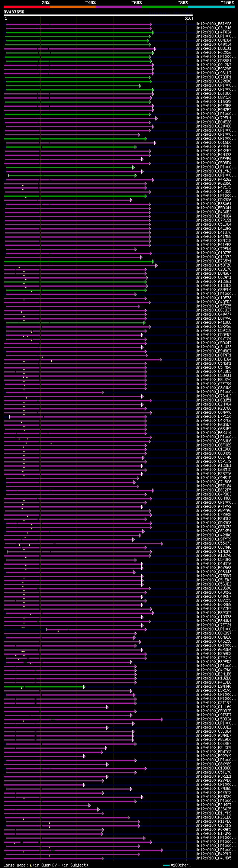Open hit UniRef100_B6IYS8

coord(213,24)
